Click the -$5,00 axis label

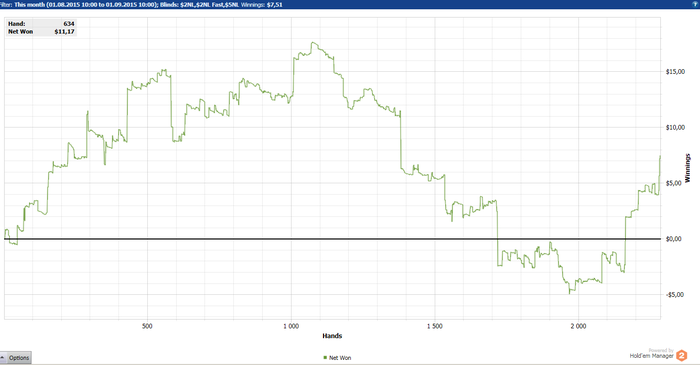675,295
